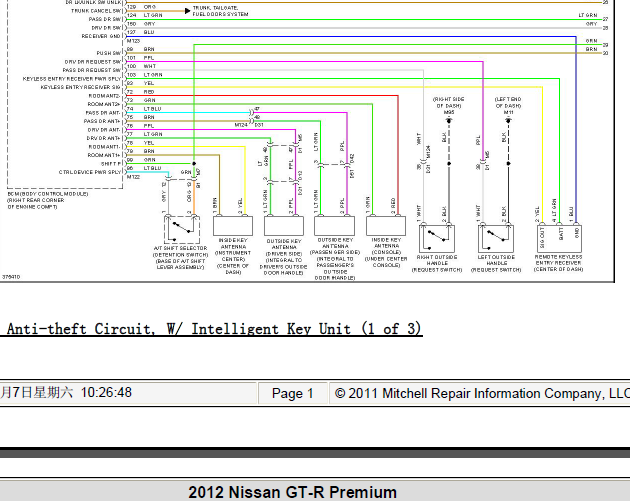Image resolution: width=630 pixels, height=501 pixels.
Task: Click the Anti-theft Circuit diagram title
Action: pos(214,329)
